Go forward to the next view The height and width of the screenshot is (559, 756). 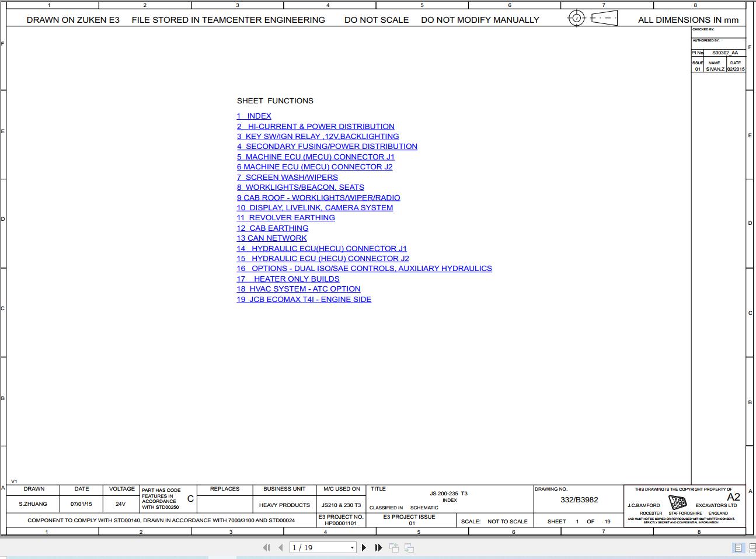click(409, 547)
